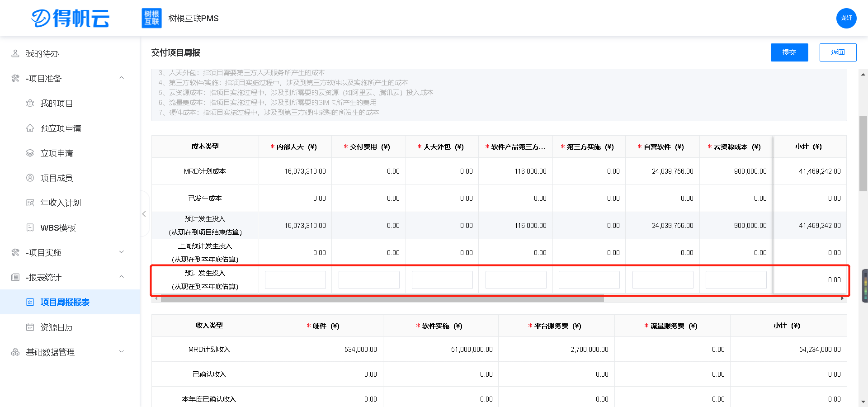Click the 软件产品第三方 input in highlighted row
The height and width of the screenshot is (407, 868).
(x=516, y=280)
